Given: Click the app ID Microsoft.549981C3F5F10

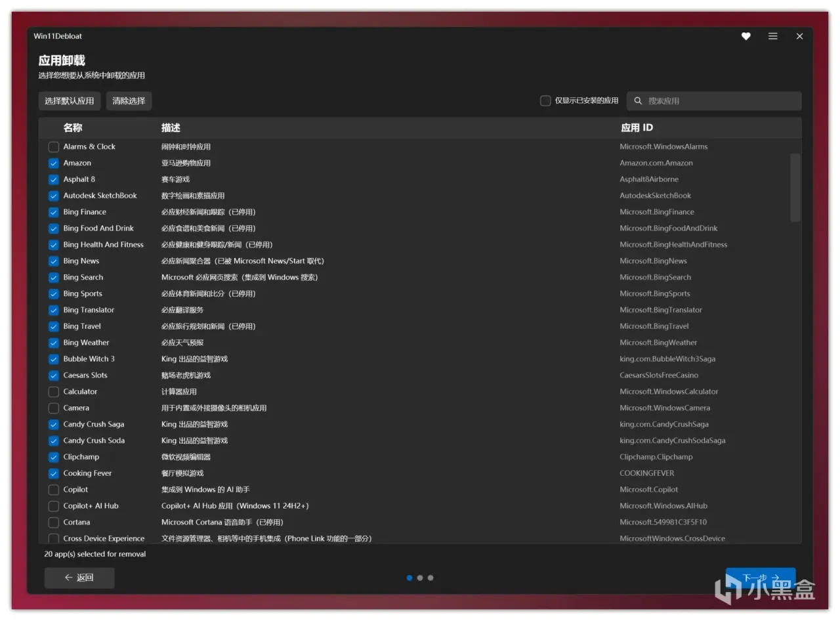Looking at the screenshot, I should 663,523.
